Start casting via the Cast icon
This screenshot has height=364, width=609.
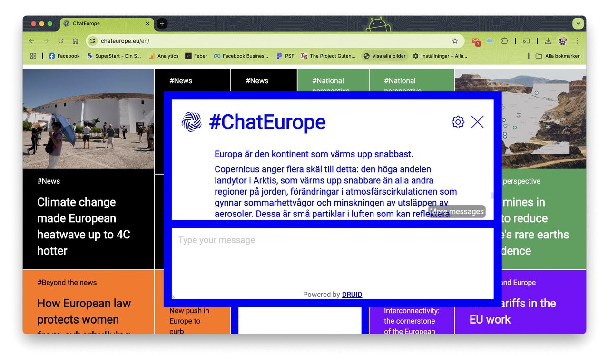526,41
